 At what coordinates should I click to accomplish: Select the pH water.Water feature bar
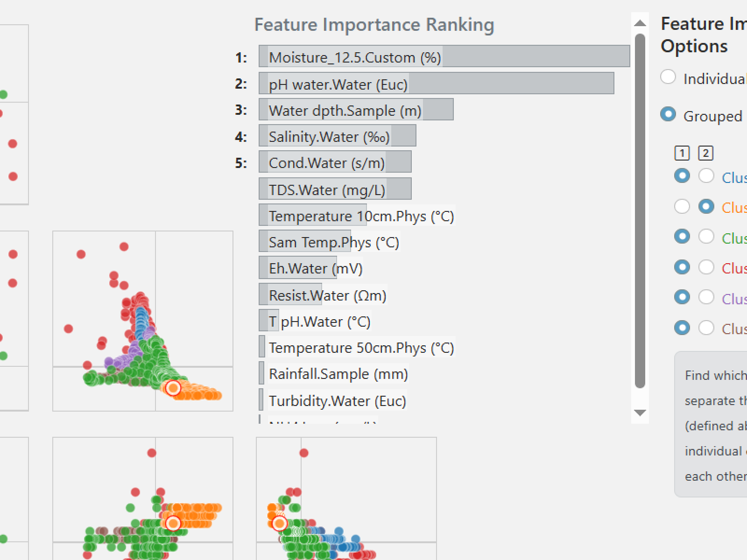click(436, 84)
